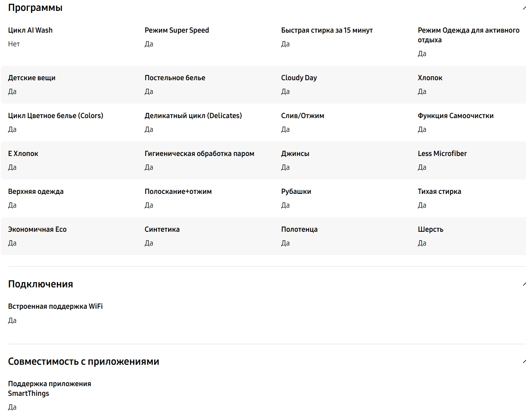Select the Функция Самоочистки label
The width and height of the screenshot is (526, 420).
(455, 116)
